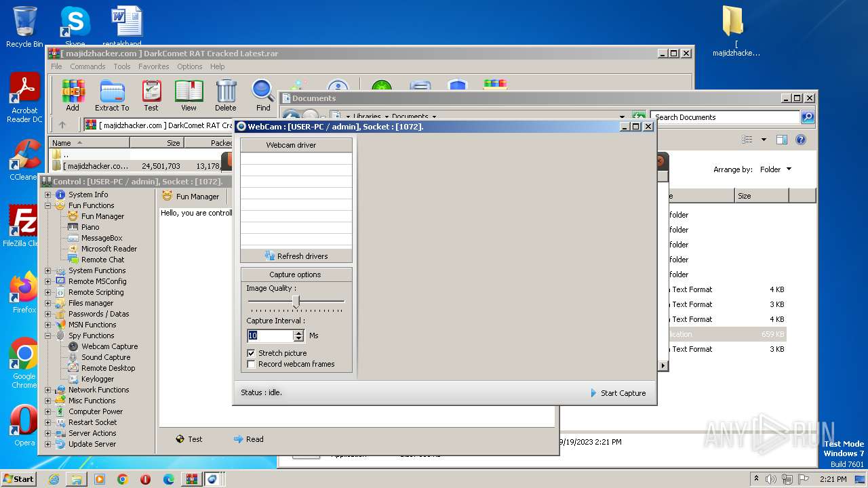Open the Skype desktop shortcut
This screenshot has height=488, width=868.
(75, 26)
